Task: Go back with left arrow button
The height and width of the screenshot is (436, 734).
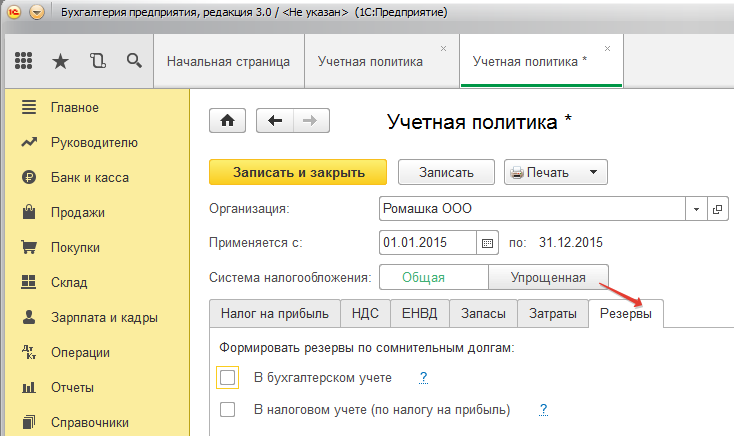Action: (275, 121)
